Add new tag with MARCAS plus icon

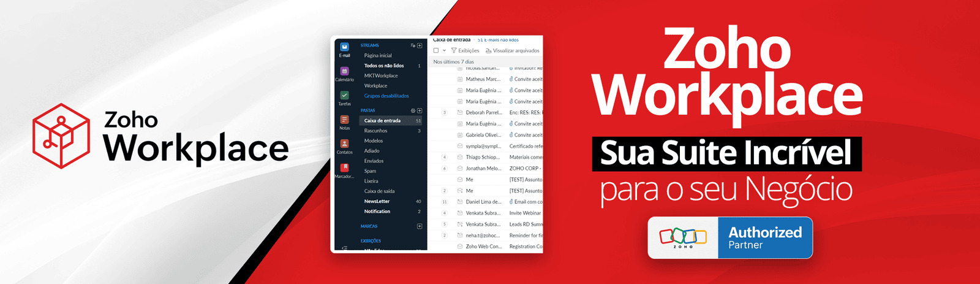(x=420, y=226)
